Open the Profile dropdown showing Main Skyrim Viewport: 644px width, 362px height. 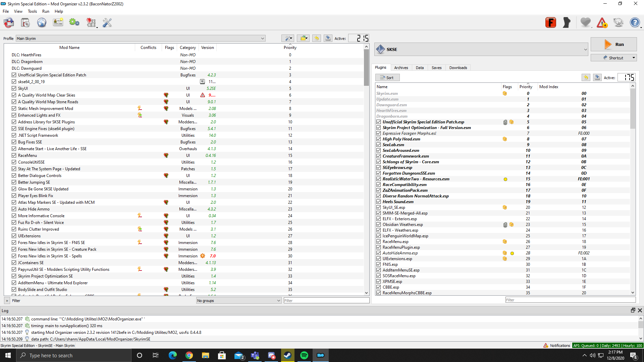141,39
